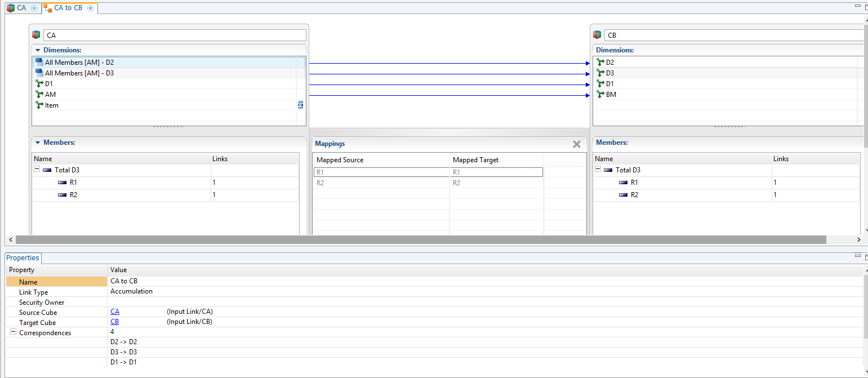868x378 pixels.
Task: Select the CA to CB link tab
Action: point(68,8)
